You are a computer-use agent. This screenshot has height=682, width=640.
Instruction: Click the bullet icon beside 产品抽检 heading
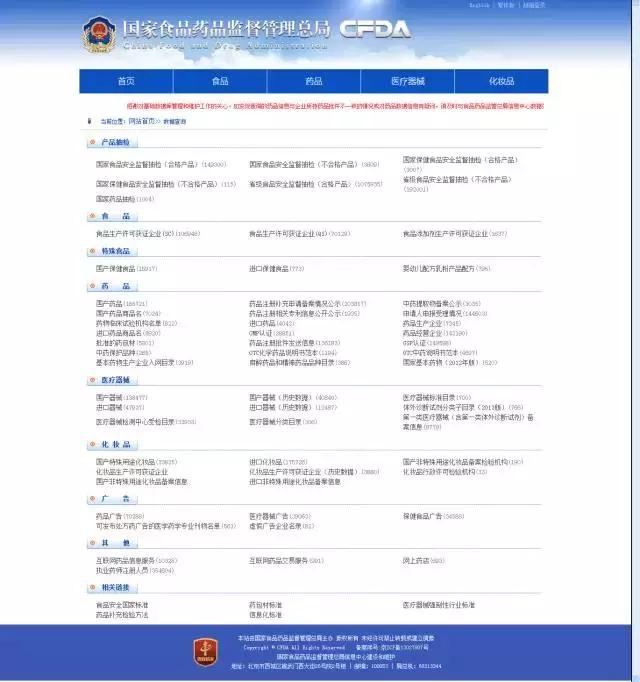pyautogui.click(x=92, y=142)
